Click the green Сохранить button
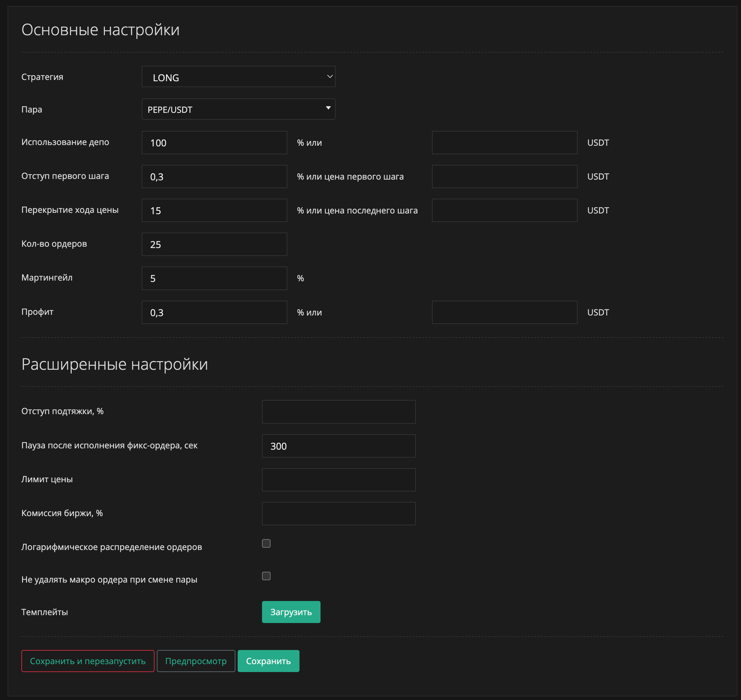741x700 pixels. click(x=268, y=661)
